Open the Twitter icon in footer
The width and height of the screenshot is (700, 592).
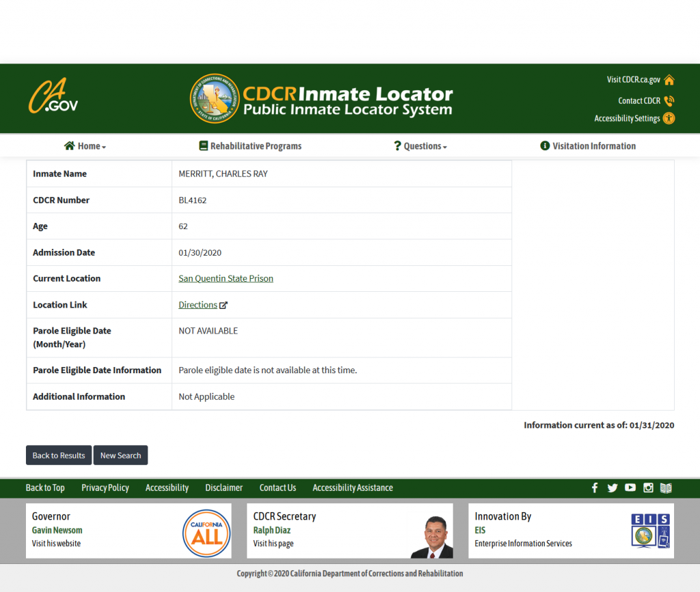pos(612,488)
